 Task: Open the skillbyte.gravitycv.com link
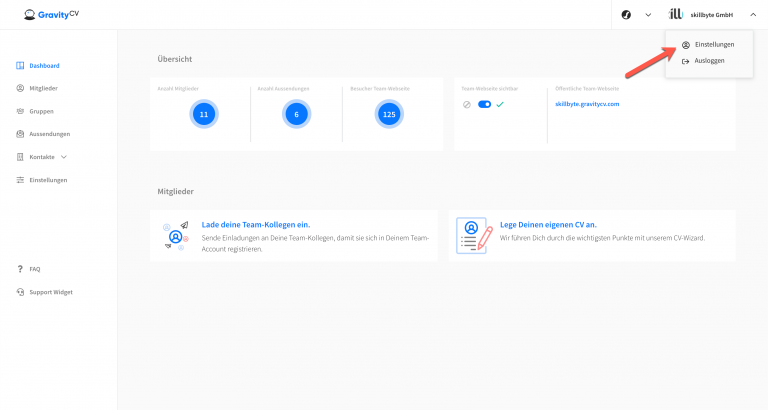(x=587, y=104)
